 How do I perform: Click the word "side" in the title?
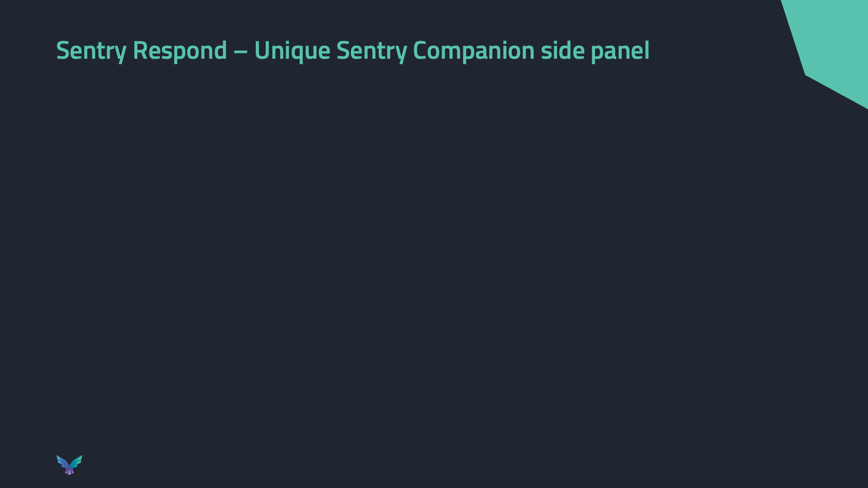562,50
